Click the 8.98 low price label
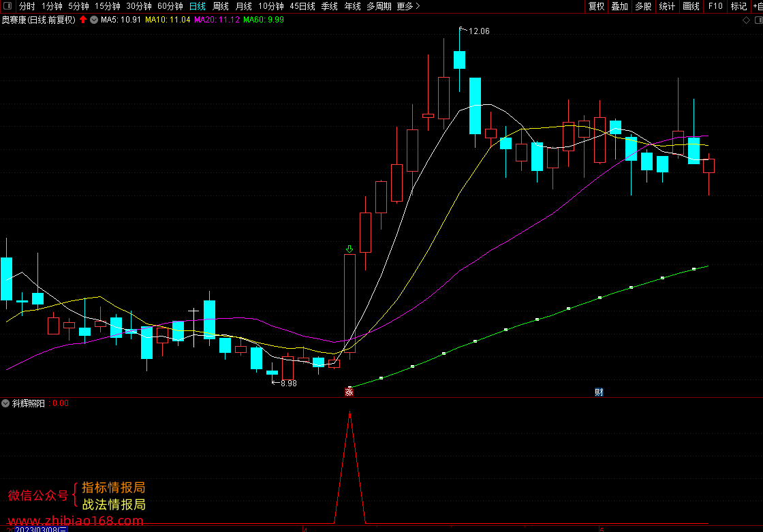Image resolution: width=763 pixels, height=532 pixels. click(289, 384)
